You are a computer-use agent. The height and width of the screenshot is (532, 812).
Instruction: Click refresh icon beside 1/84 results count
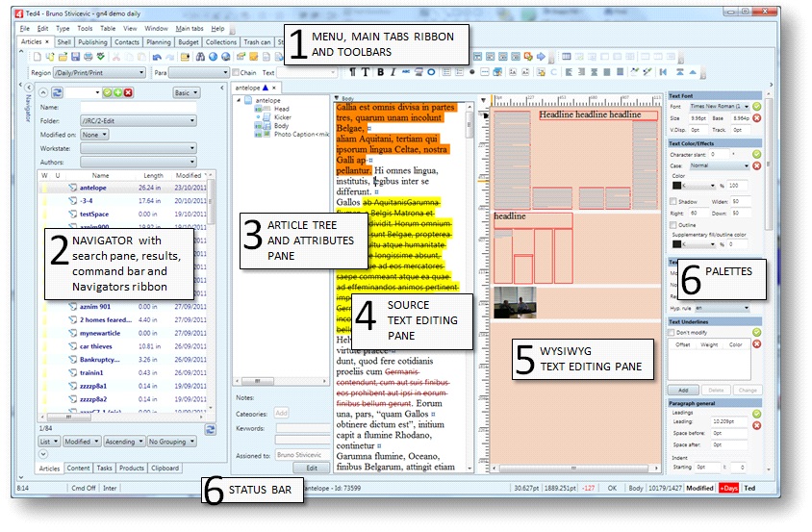(211, 429)
